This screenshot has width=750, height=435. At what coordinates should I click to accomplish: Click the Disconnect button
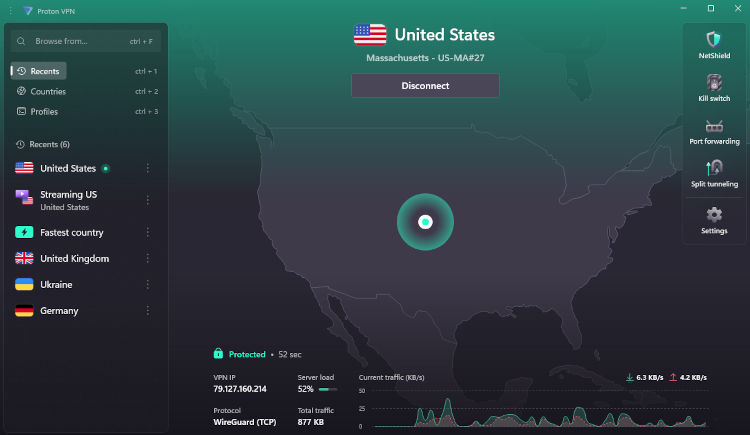(425, 86)
